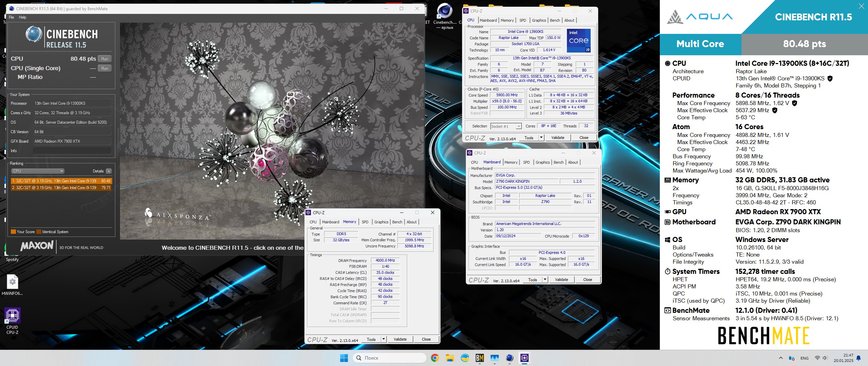This screenshot has height=366, width=868.
Task: Open File Explorer from the taskbar
Action: tap(450, 358)
